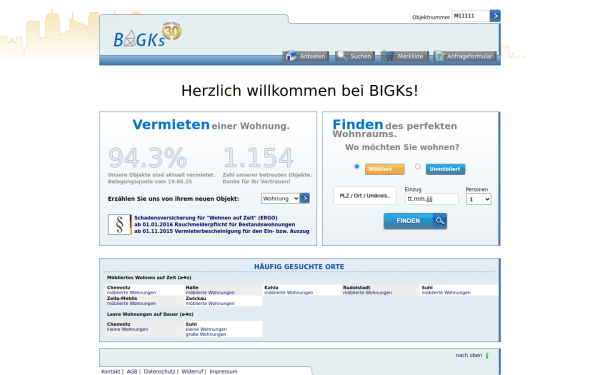Click the Leere Wohnungen auf Dauer heading
The image size is (600, 375).
click(x=150, y=315)
